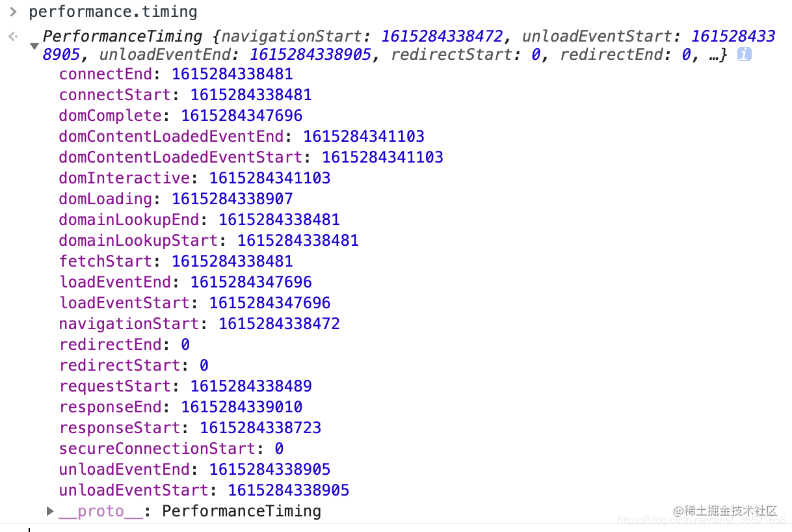The width and height of the screenshot is (792, 532).
Task: Select the domContentLoadedEventEnd property row
Action: [242, 137]
